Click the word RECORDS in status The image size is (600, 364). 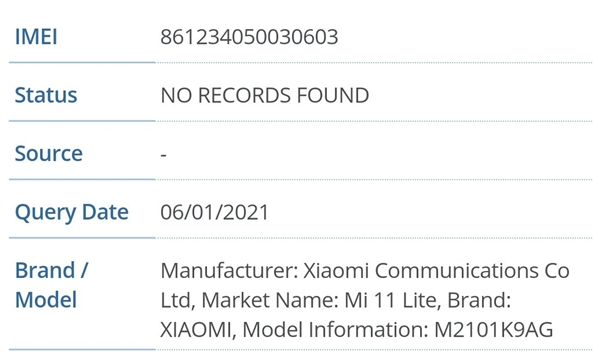coord(245,95)
